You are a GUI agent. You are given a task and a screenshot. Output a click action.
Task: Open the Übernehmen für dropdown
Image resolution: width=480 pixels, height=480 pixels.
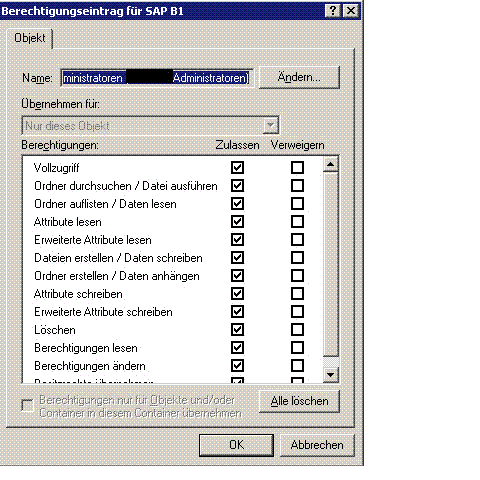click(271, 125)
